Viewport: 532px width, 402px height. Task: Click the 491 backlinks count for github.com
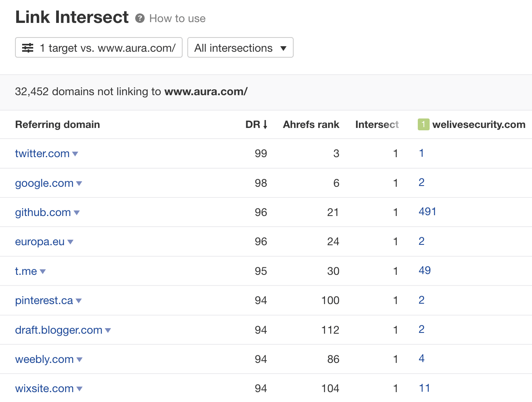click(427, 212)
